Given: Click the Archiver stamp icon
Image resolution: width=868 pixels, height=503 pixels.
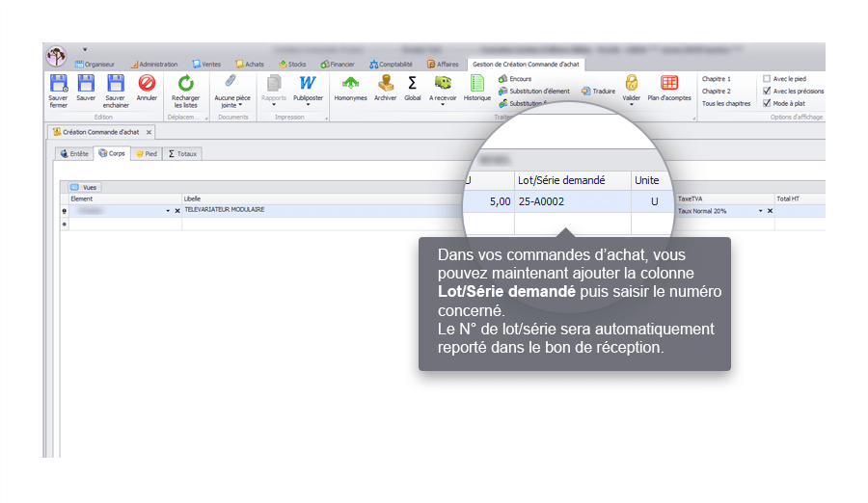Looking at the screenshot, I should coord(386,84).
